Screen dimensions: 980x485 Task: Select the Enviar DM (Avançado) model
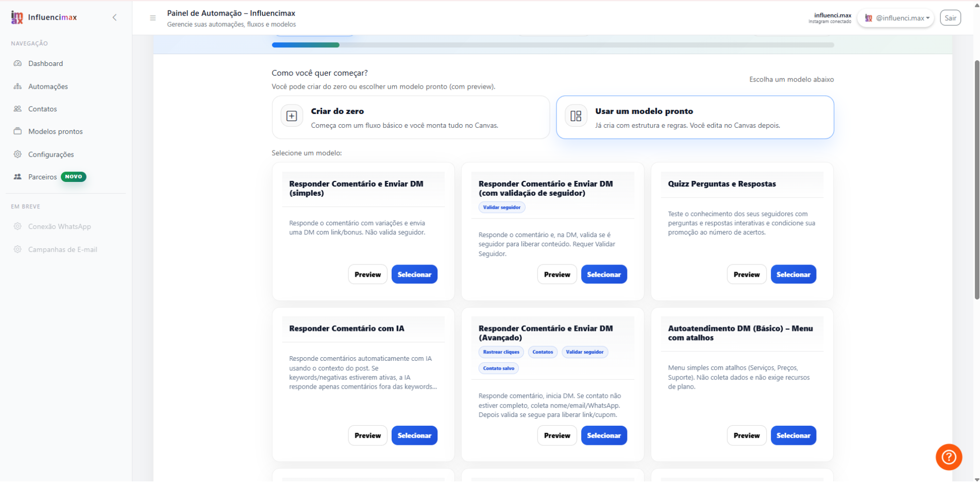click(x=604, y=436)
